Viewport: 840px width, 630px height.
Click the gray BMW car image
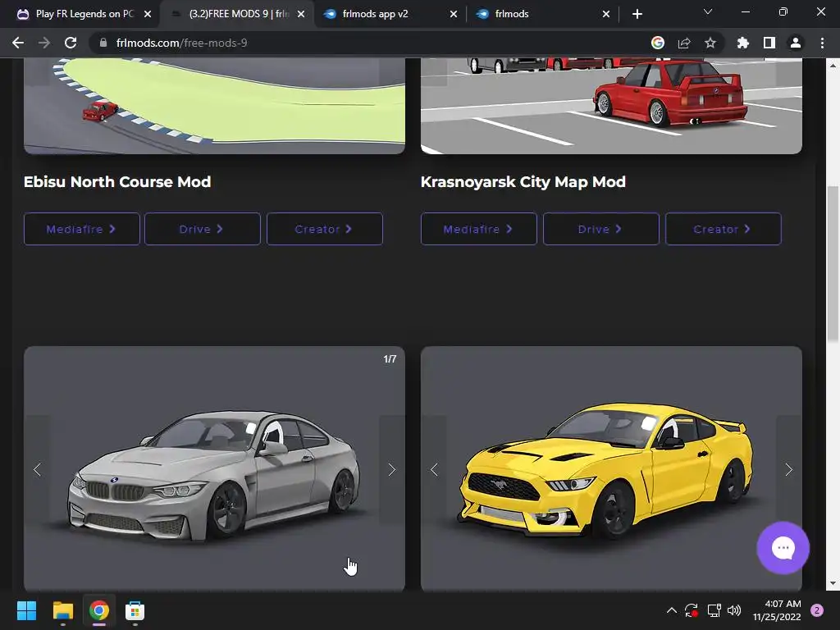[x=214, y=469]
